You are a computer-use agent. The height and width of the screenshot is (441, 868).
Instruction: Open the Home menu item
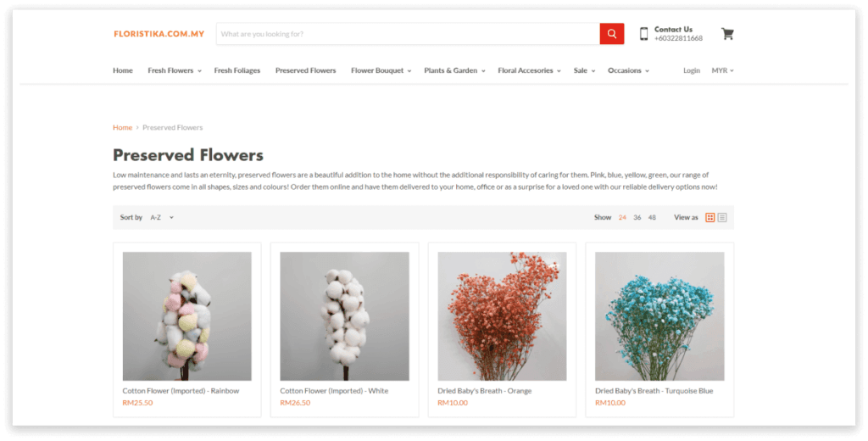pyautogui.click(x=123, y=70)
